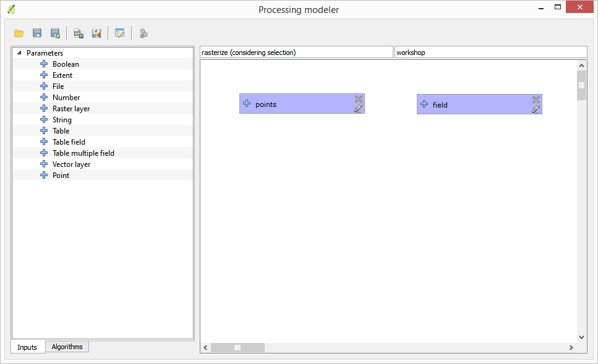
Task: Select the Inputs tab
Action: 27,347
